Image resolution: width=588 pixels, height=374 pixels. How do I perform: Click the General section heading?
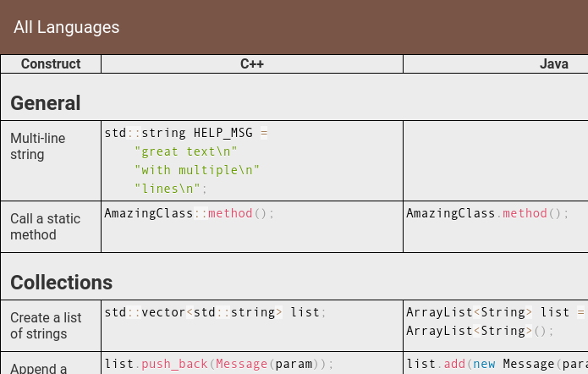(x=46, y=102)
